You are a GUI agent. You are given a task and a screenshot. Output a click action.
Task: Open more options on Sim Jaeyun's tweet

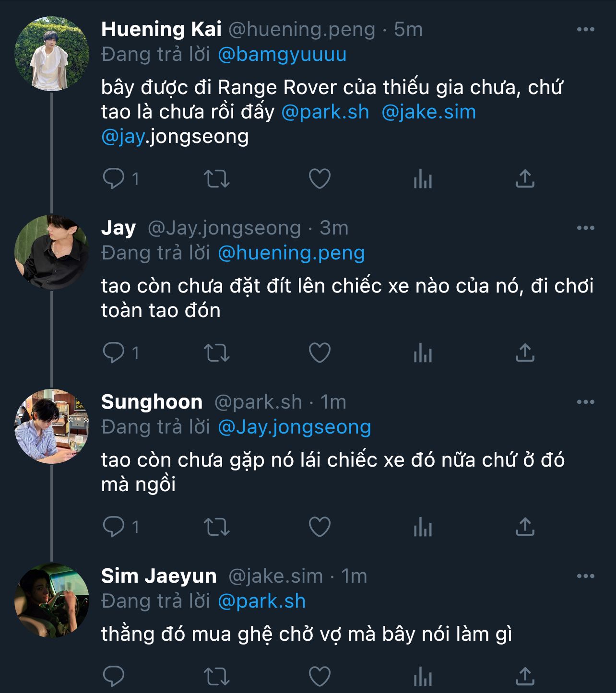pos(585,576)
